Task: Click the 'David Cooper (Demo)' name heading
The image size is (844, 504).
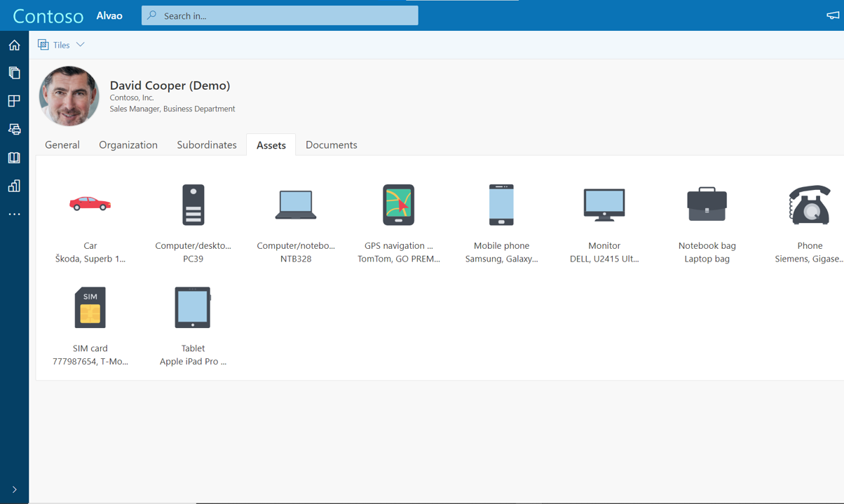Action: 170,86
